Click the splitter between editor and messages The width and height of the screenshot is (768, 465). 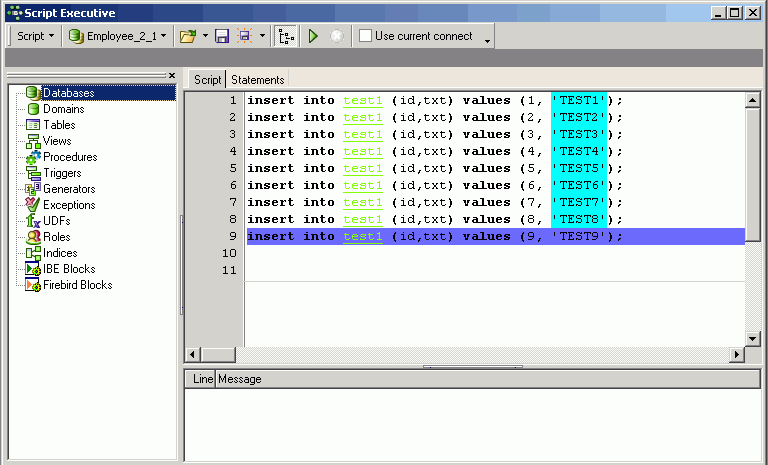click(473, 366)
